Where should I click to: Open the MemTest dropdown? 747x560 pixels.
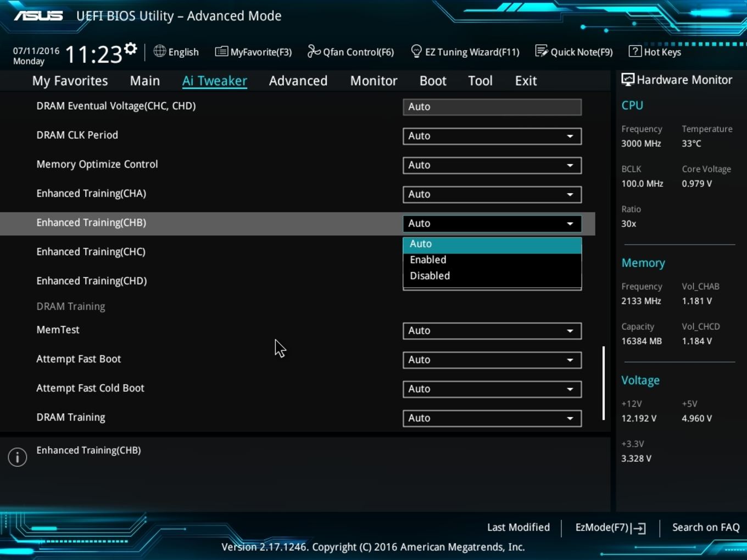tap(492, 331)
